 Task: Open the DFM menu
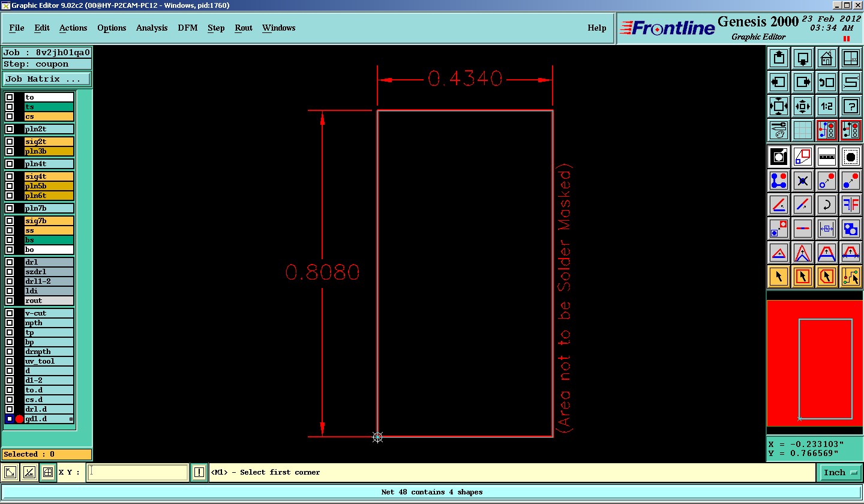(x=188, y=28)
